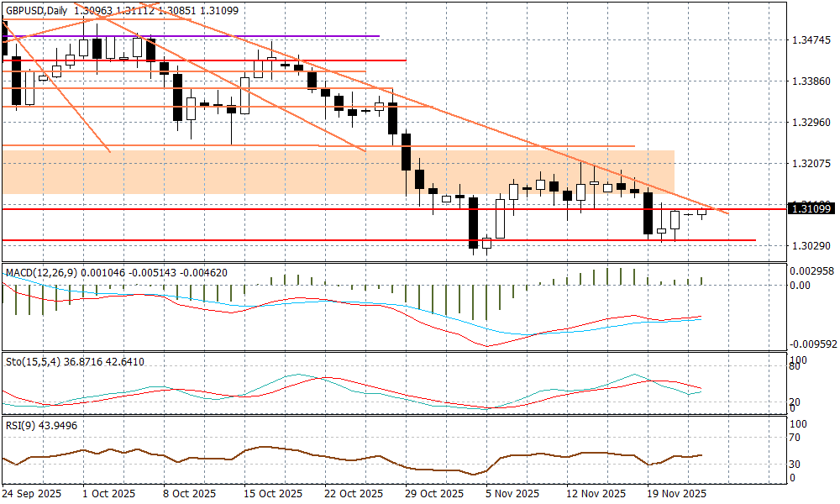This screenshot has height=504, width=840.
Task: Select the Sto(15,5,4) indicator label
Action: 33,362
